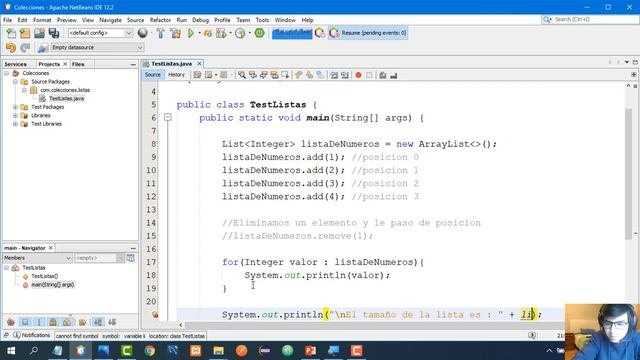Click the Navigator filter panel icon beside empty field
The image size is (640, 360).
(x=131, y=258)
